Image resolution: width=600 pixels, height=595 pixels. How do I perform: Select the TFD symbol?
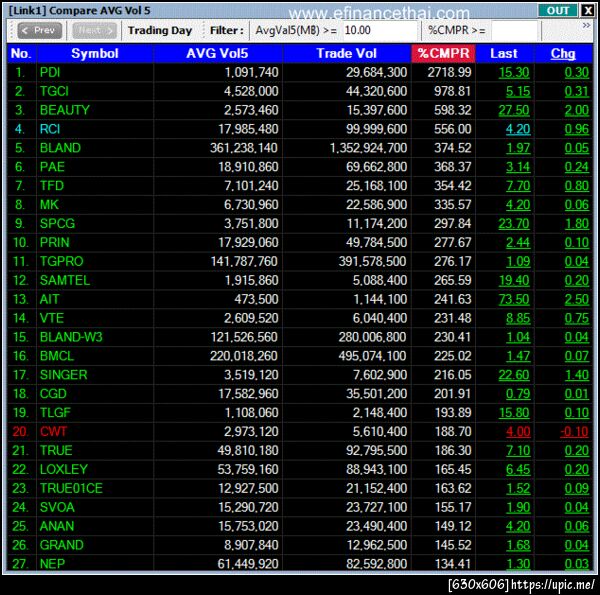click(x=52, y=186)
